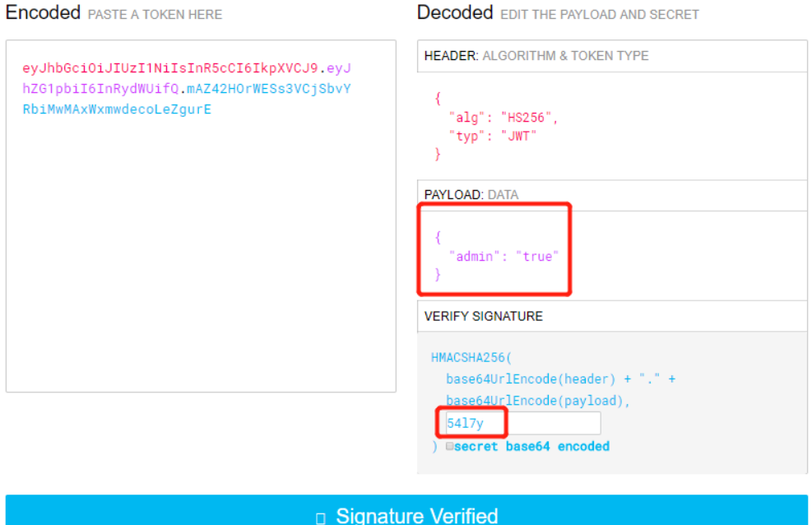Image resolution: width=812 pixels, height=525 pixels.
Task: Click the "admin": "true" payload line
Action: click(503, 256)
